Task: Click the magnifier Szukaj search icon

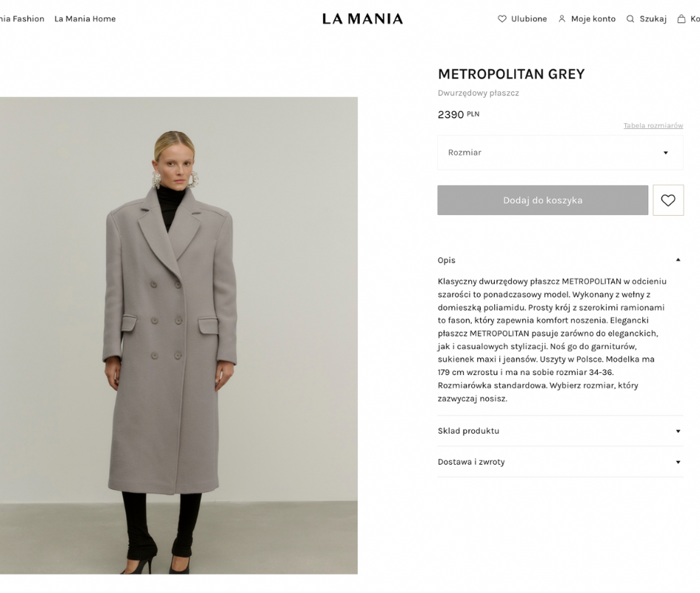Action: [630, 19]
